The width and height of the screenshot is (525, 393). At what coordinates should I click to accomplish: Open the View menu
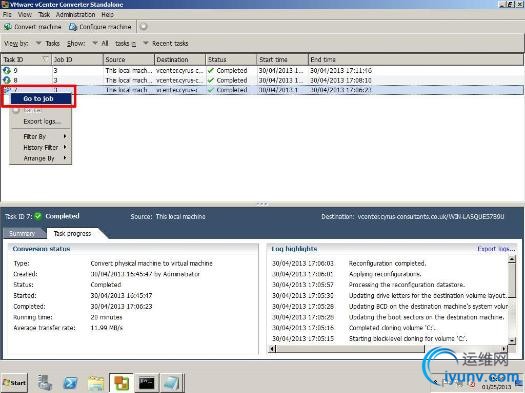click(x=24, y=15)
